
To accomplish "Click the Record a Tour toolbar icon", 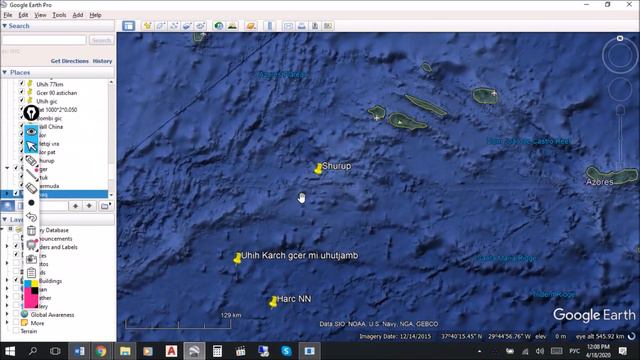I will (200, 26).
